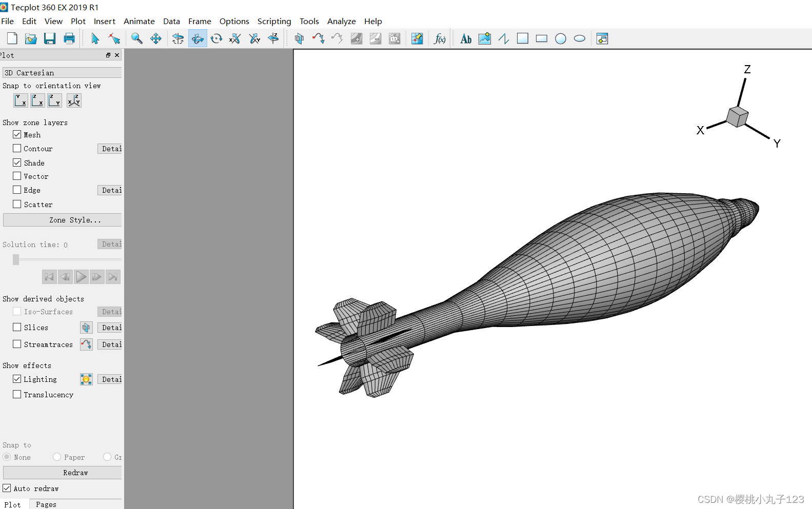This screenshot has height=509, width=812.
Task: Click the Solution time slider handle
Action: [16, 259]
